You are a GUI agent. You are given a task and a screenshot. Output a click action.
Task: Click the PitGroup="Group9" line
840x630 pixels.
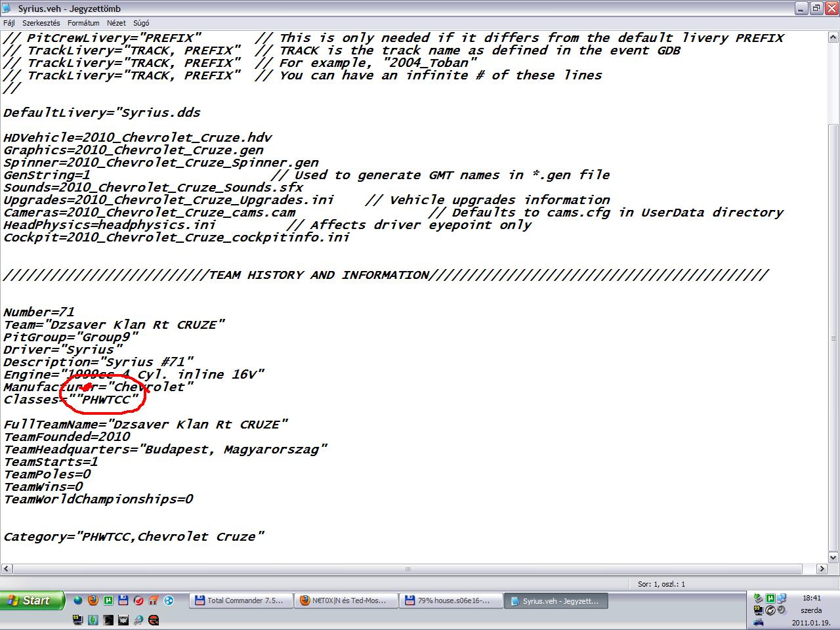point(70,337)
